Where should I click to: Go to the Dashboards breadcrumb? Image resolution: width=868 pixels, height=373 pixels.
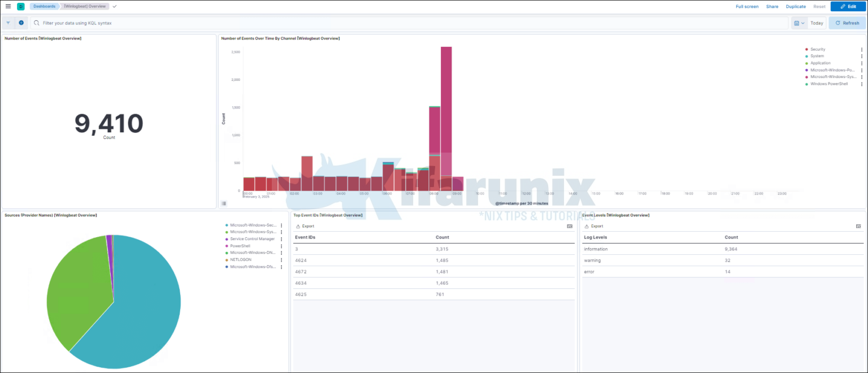pos(44,6)
